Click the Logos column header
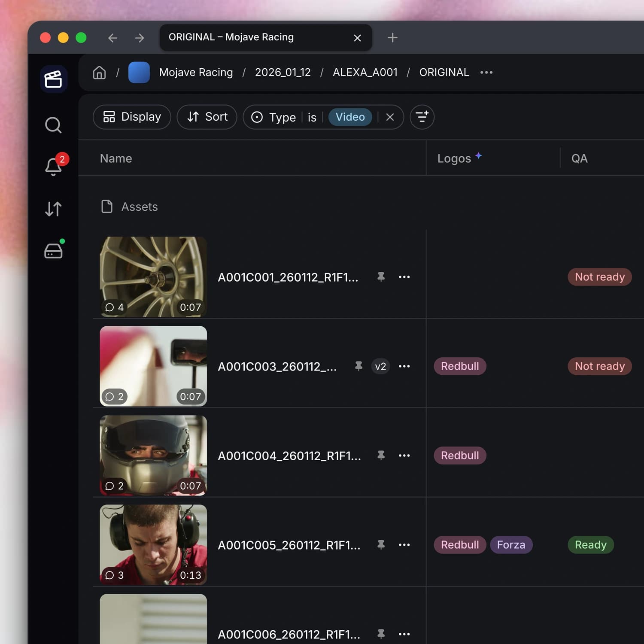 454,159
